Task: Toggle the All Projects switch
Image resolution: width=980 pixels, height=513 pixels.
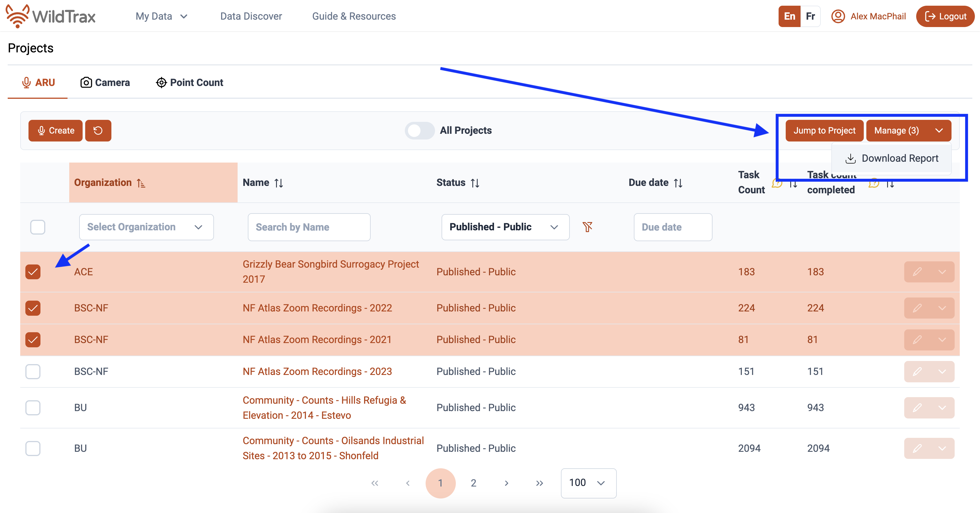Action: click(419, 130)
